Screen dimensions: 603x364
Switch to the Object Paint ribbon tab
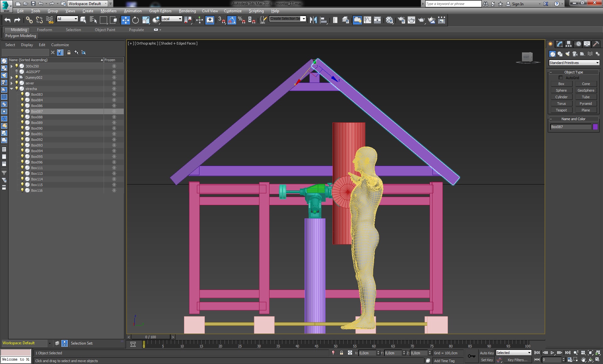105,30
